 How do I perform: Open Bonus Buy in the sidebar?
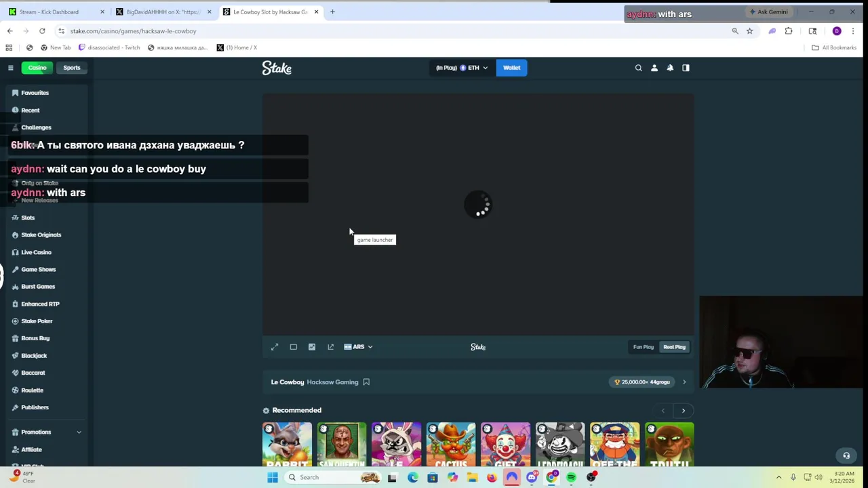[x=35, y=338]
